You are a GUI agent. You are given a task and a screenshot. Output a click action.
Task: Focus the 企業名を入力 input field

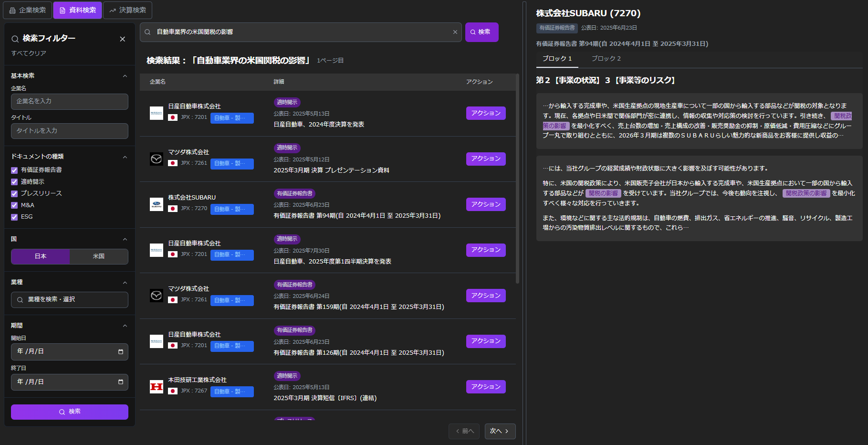(70, 102)
